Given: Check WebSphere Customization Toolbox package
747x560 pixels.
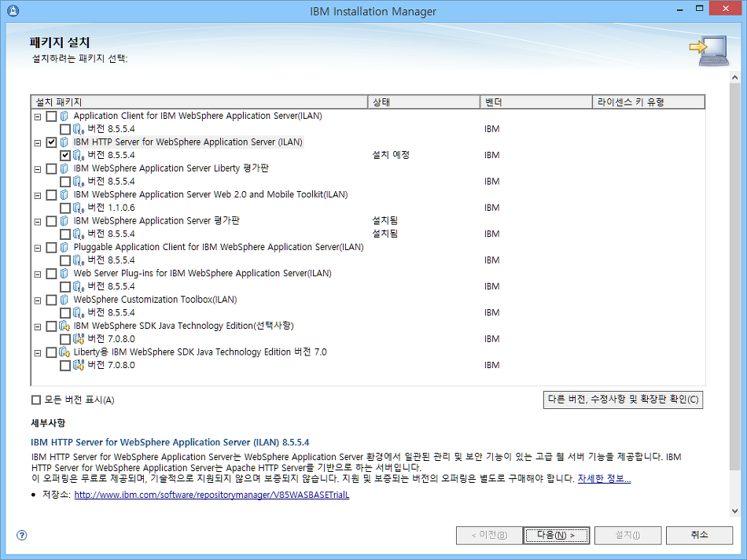Looking at the screenshot, I should 51,300.
